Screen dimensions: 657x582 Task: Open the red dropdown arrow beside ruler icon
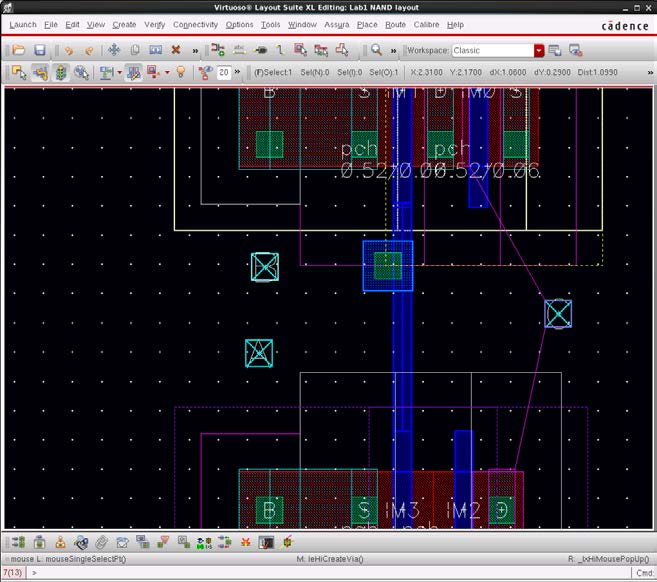(x=119, y=72)
